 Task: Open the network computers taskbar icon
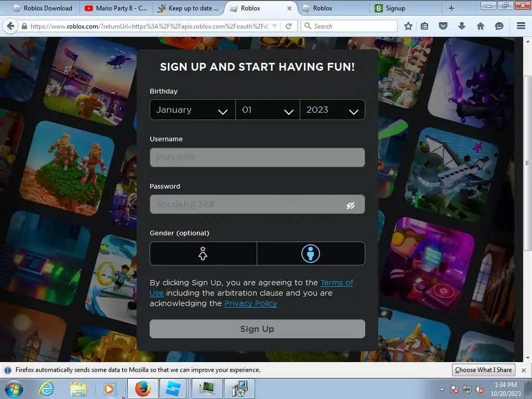(x=240, y=389)
